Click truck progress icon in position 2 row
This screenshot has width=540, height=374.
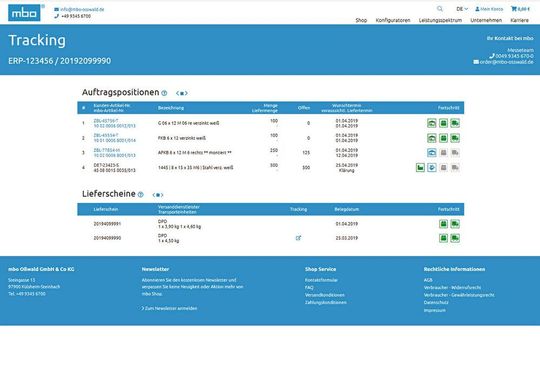(x=455, y=138)
